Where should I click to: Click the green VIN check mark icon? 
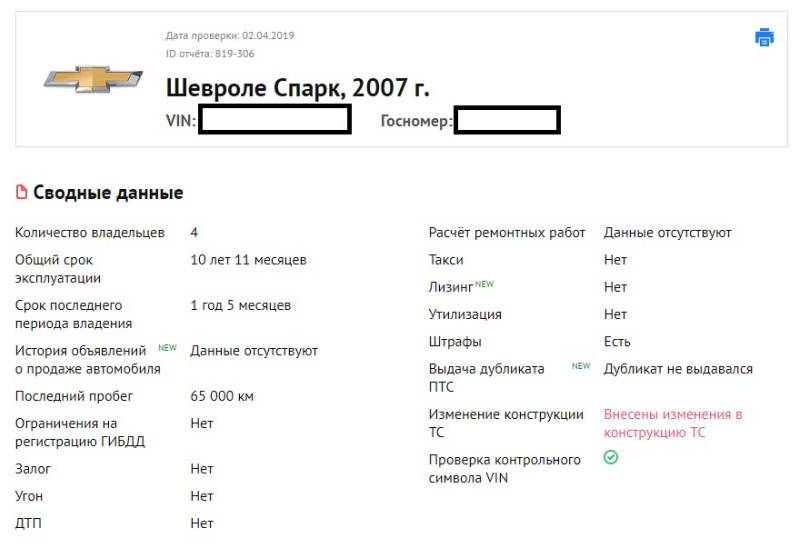[611, 457]
